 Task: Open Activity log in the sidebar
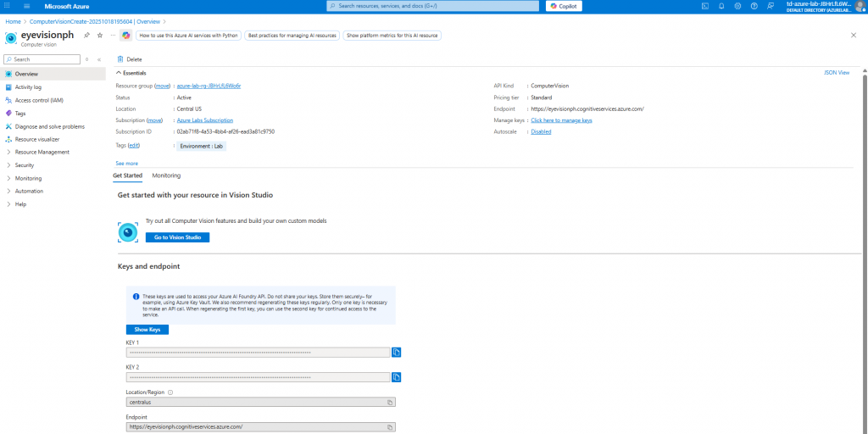click(x=28, y=86)
